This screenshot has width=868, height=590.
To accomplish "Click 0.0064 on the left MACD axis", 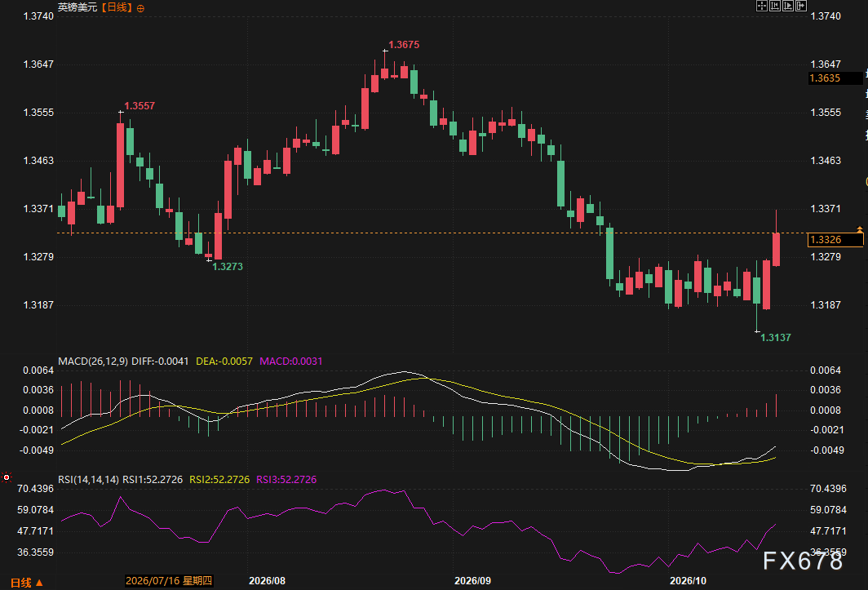I will pos(38,370).
